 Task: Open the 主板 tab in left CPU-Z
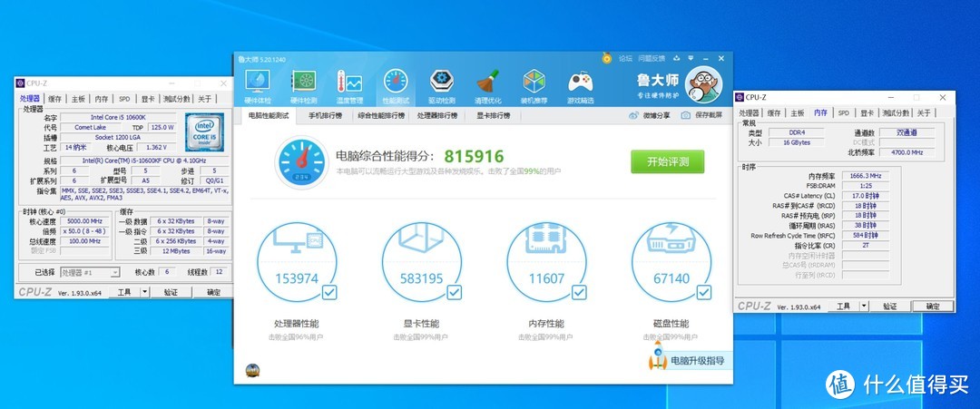pos(78,99)
